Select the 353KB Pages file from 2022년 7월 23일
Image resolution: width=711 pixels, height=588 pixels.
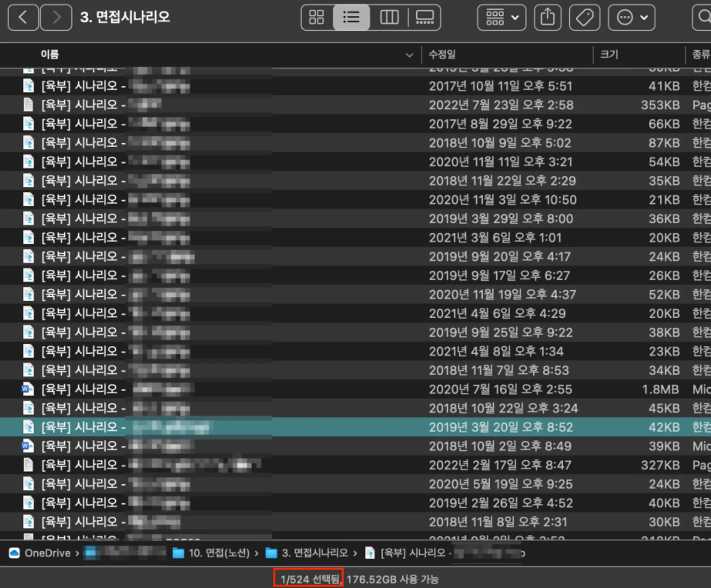point(355,105)
